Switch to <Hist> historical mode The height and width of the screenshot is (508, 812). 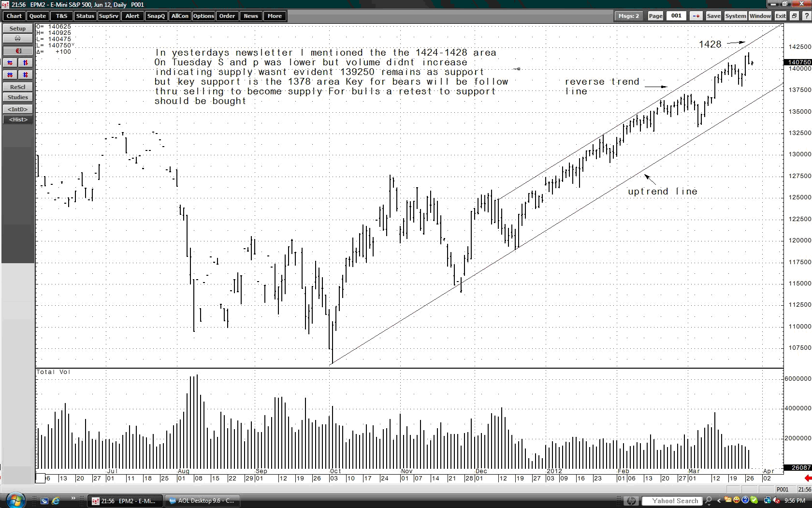[17, 120]
